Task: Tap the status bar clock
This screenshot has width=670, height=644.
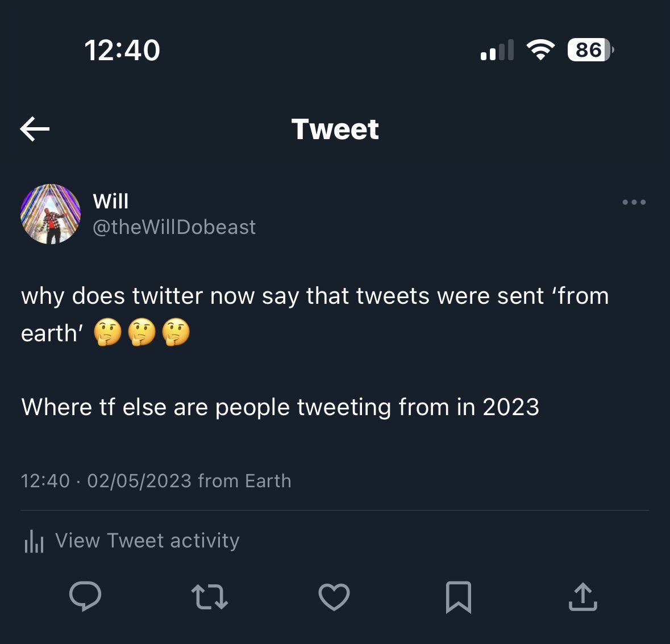Action: 122,50
